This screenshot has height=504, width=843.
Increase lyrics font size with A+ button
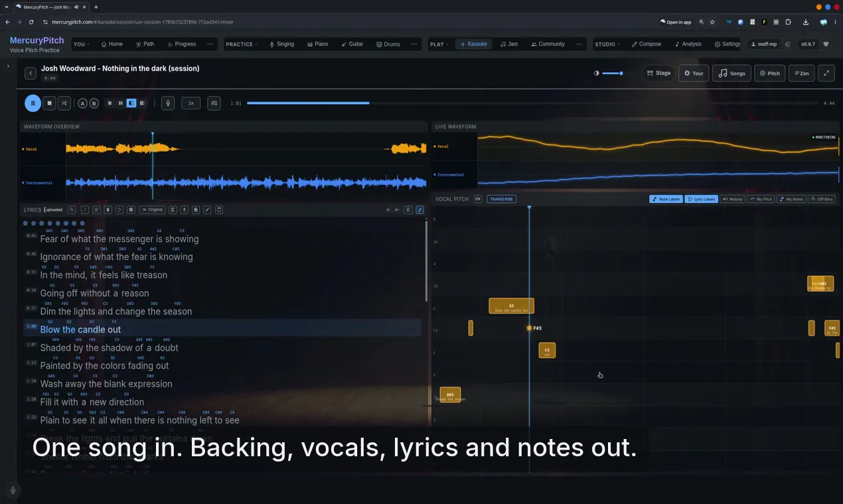[397, 210]
